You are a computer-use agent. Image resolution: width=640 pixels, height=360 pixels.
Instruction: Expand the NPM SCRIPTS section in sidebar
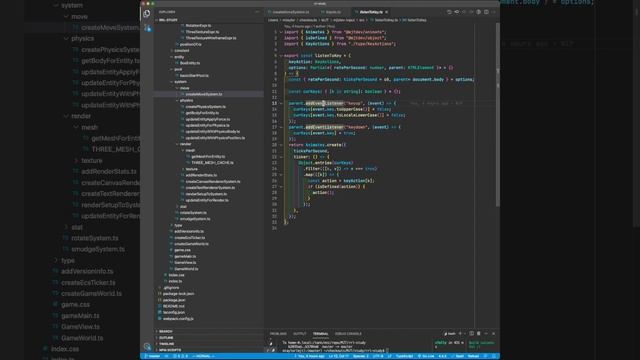coord(209,350)
